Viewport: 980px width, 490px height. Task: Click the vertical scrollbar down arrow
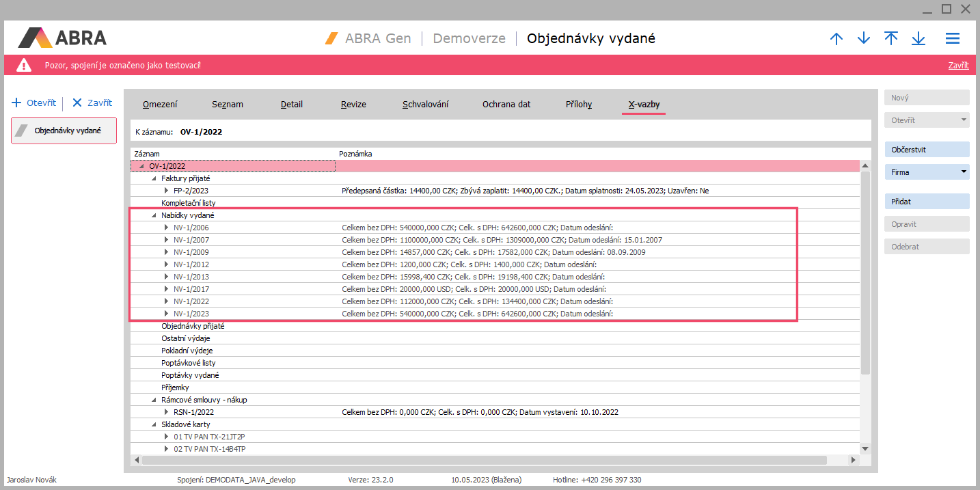[x=865, y=448]
